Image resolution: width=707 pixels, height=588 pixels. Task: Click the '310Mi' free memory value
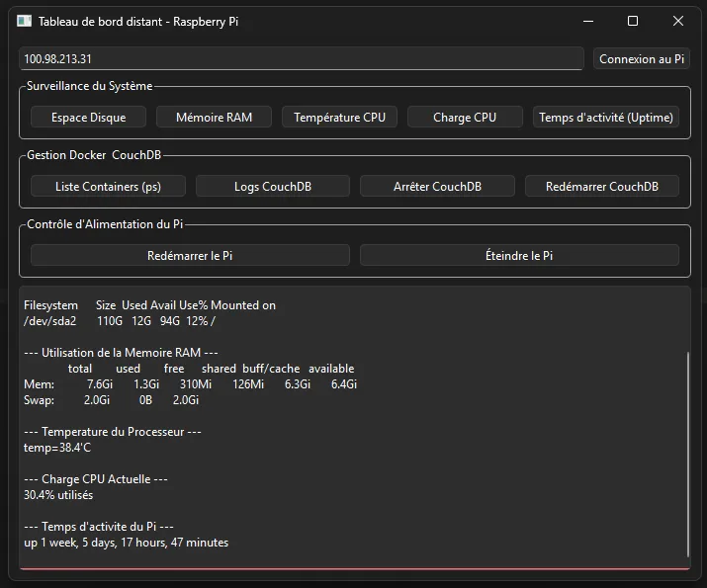[x=196, y=384]
